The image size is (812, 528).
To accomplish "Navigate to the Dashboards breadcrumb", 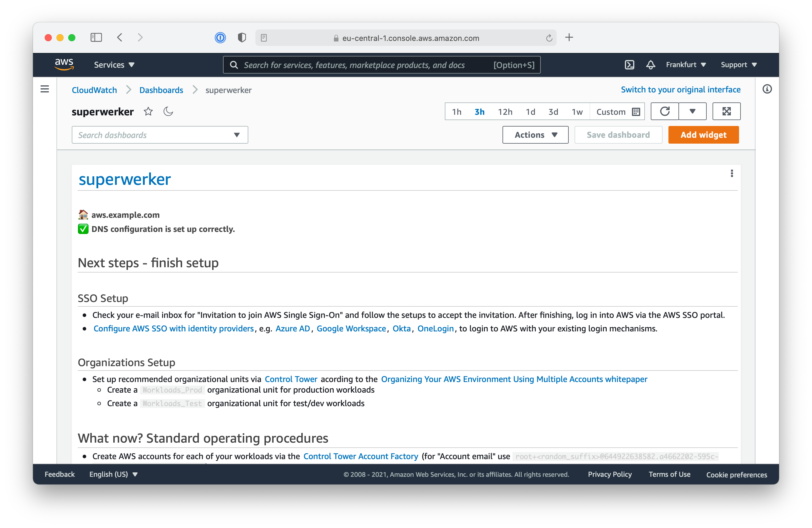I will [161, 90].
